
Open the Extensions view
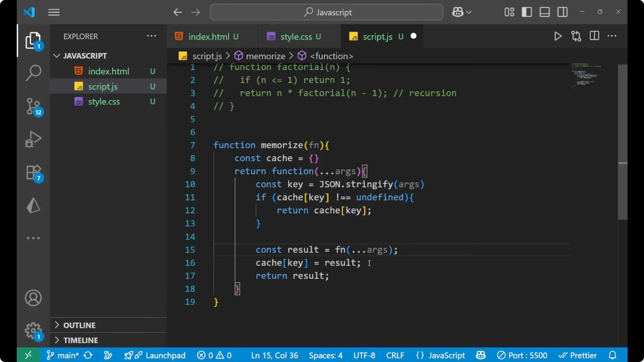[33, 172]
